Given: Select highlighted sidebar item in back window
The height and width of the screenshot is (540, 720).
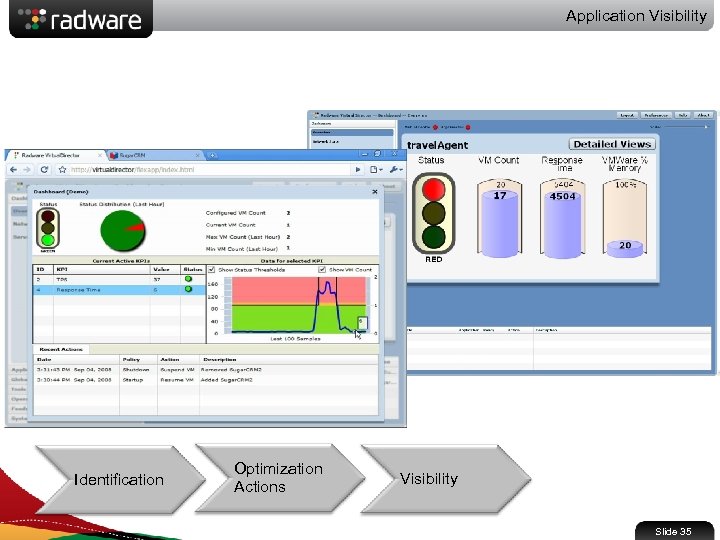Looking at the screenshot, I should 352,132.
